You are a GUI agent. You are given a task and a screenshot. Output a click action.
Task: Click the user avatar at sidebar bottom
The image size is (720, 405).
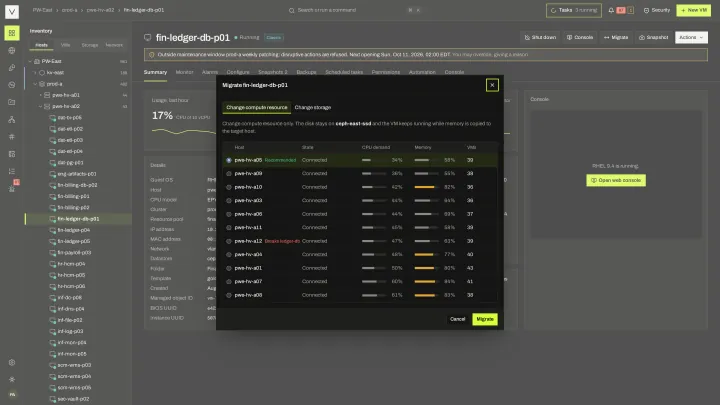pyautogui.click(x=12, y=394)
